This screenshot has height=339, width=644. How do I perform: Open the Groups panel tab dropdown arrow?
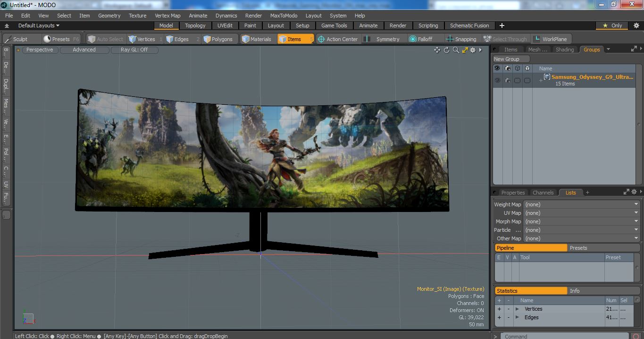(608, 49)
